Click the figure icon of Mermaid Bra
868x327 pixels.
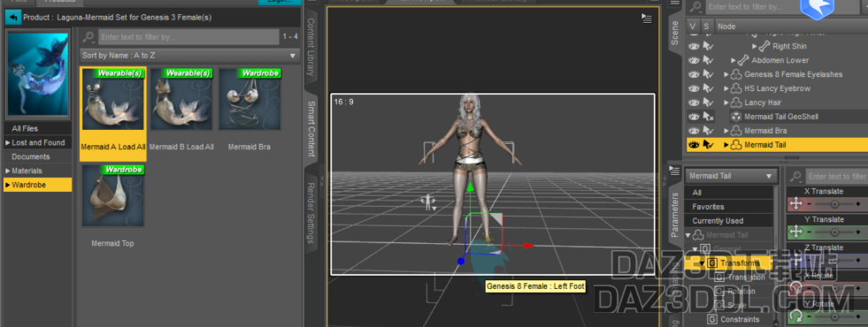tap(736, 131)
